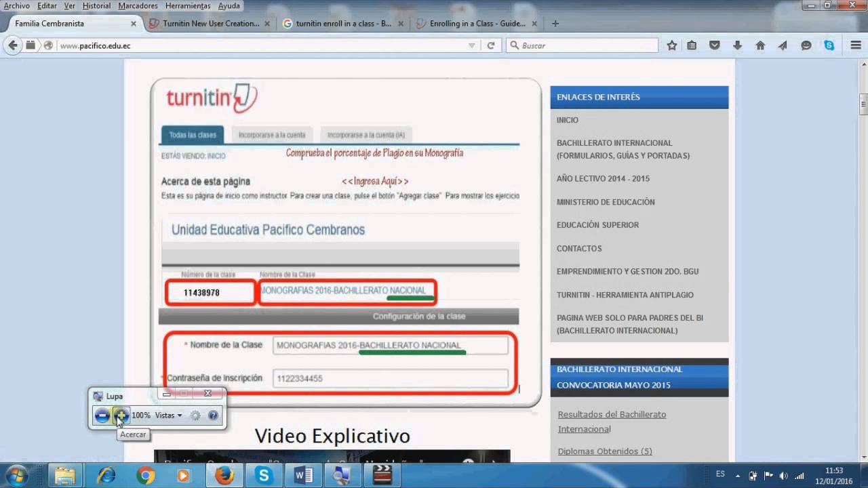The width and height of the screenshot is (868, 488).
Task: Open Lupa options gear icon
Action: [x=195, y=415]
